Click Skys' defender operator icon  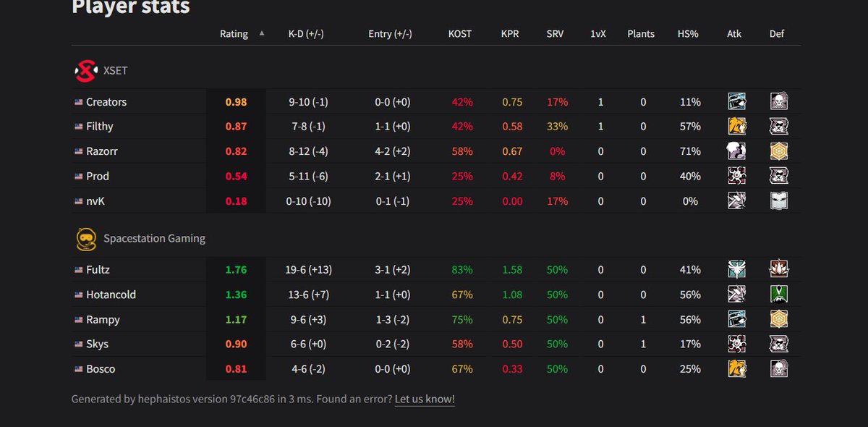click(778, 344)
